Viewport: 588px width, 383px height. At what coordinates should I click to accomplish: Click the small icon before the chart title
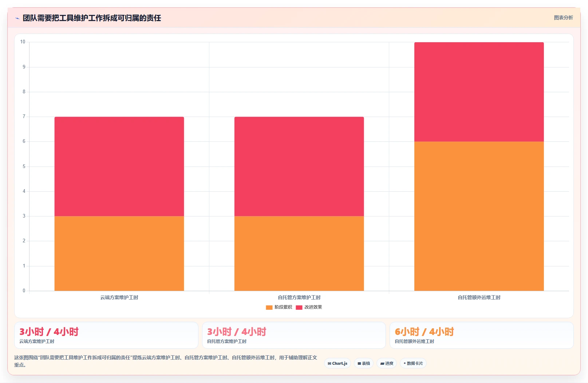(17, 18)
